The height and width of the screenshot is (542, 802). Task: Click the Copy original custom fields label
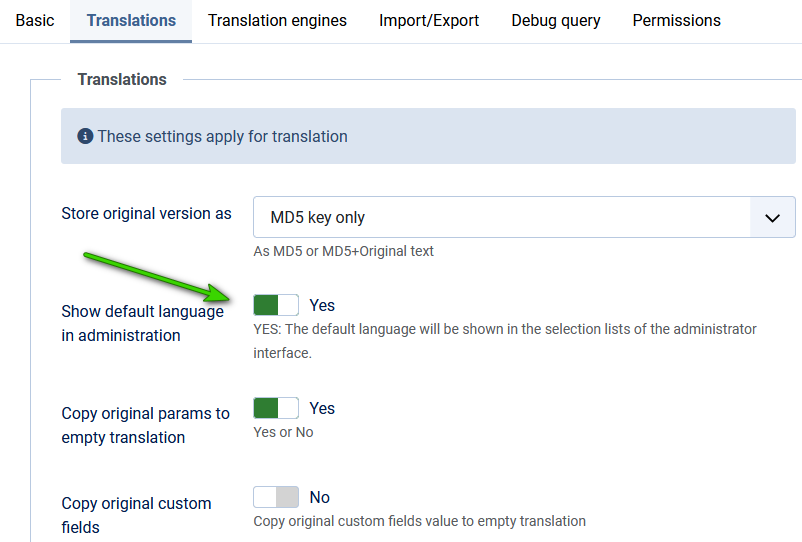click(136, 514)
